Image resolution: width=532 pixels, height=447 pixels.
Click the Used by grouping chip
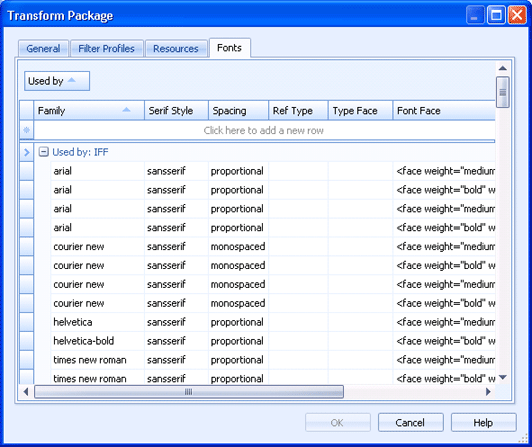57,81
